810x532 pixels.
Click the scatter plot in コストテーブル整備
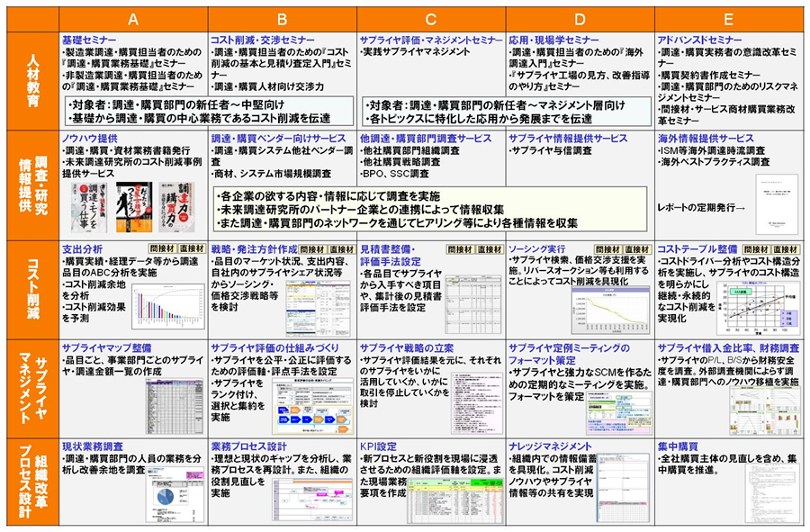[x=760, y=307]
